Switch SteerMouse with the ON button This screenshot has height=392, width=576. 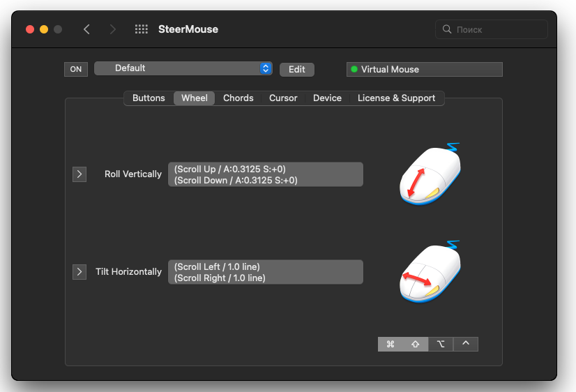(x=76, y=69)
